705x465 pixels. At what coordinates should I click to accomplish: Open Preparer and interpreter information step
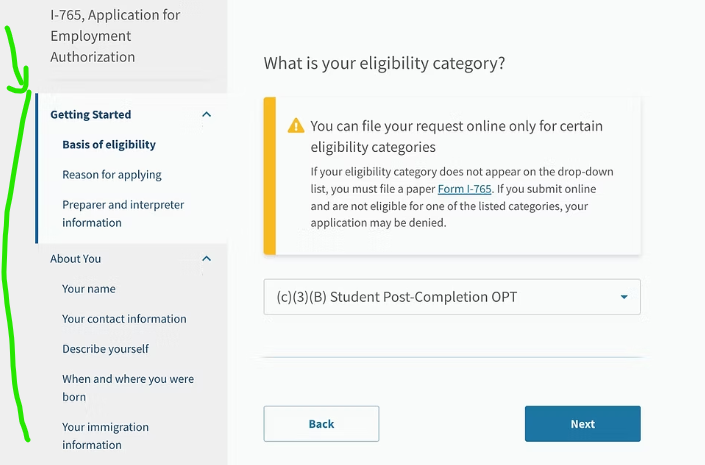(123, 214)
